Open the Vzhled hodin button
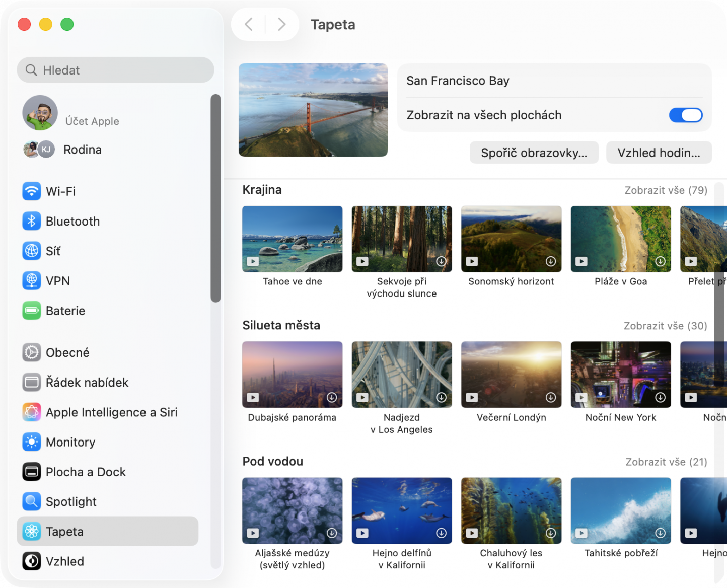This screenshot has width=727, height=588. [x=659, y=153]
